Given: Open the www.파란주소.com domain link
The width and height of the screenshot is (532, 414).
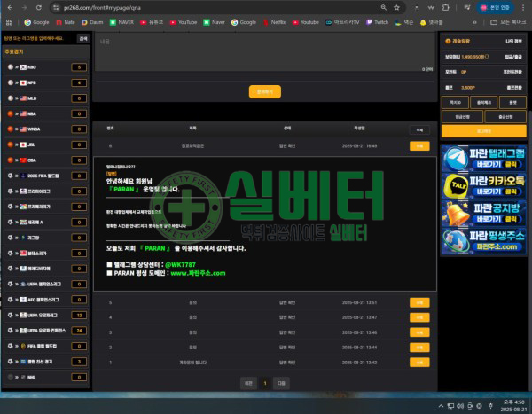Looking at the screenshot, I should pos(198,273).
